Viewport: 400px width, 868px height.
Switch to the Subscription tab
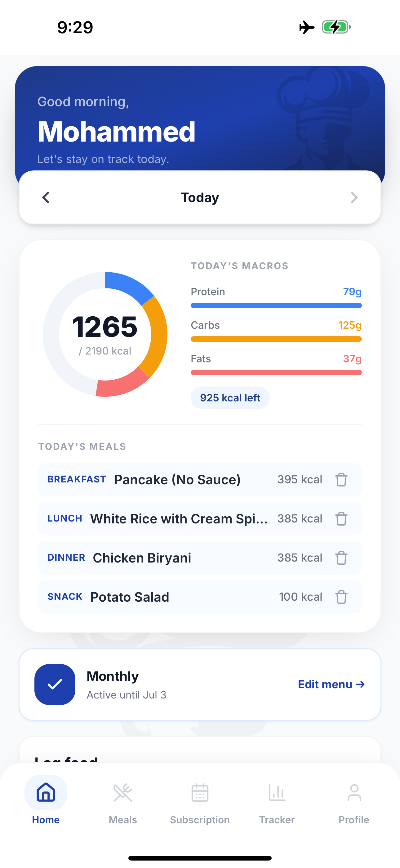(x=200, y=803)
